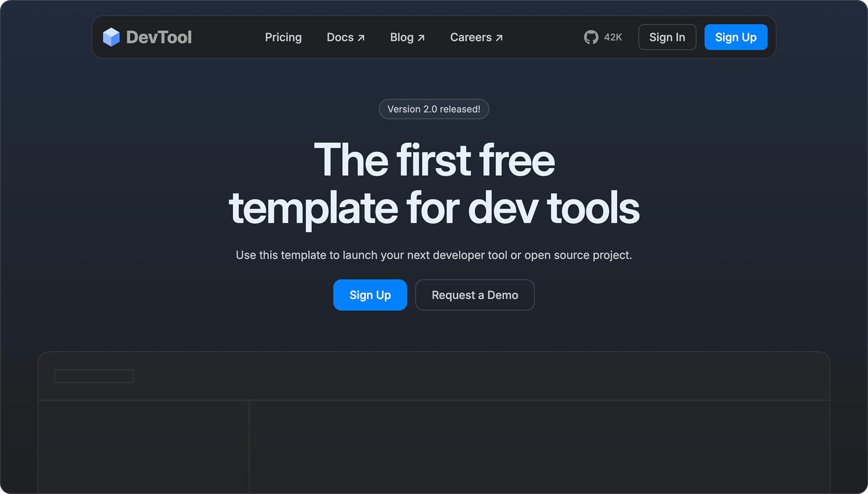Viewport: 868px width, 494px height.
Task: Click the Request a Demo button
Action: (475, 295)
